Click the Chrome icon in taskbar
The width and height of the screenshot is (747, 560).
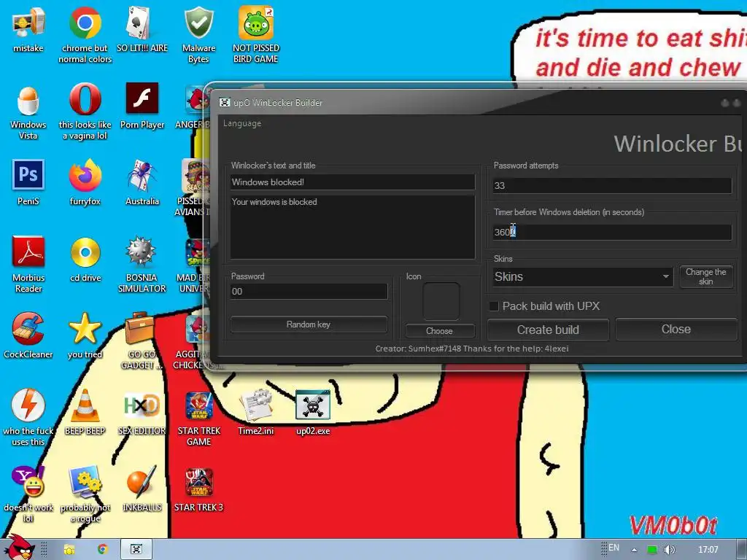(102, 550)
